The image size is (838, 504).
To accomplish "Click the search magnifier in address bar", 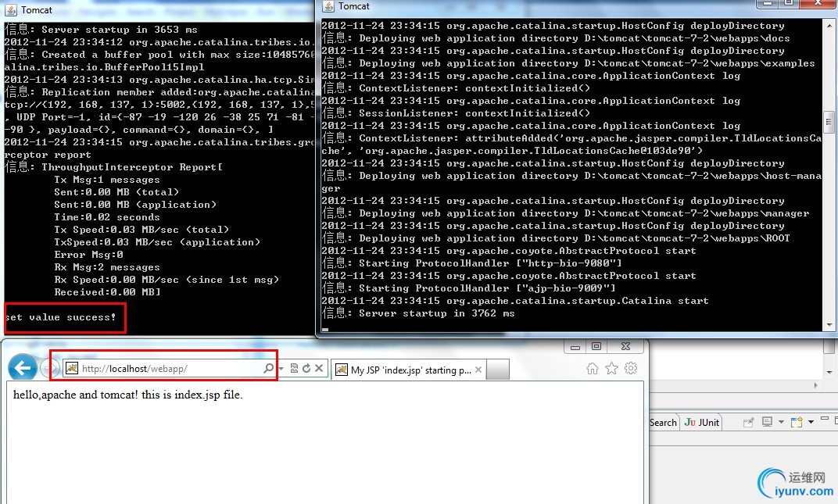I will [x=268, y=368].
